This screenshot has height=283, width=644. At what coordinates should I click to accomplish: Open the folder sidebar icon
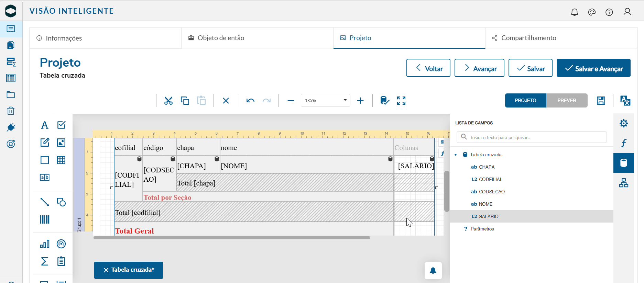pyautogui.click(x=11, y=94)
